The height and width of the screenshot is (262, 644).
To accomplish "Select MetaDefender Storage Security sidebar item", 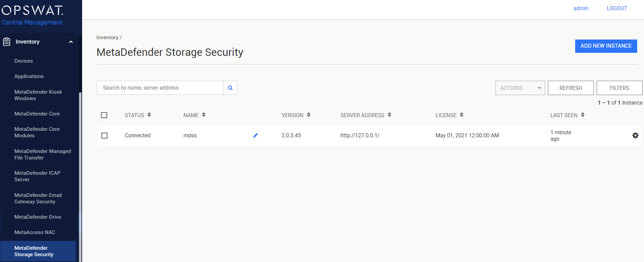I will click(38, 251).
